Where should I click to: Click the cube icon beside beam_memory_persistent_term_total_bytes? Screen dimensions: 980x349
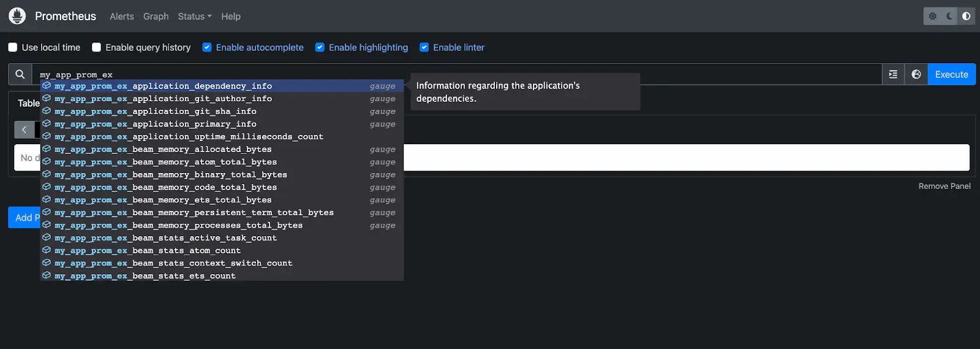pos(47,212)
